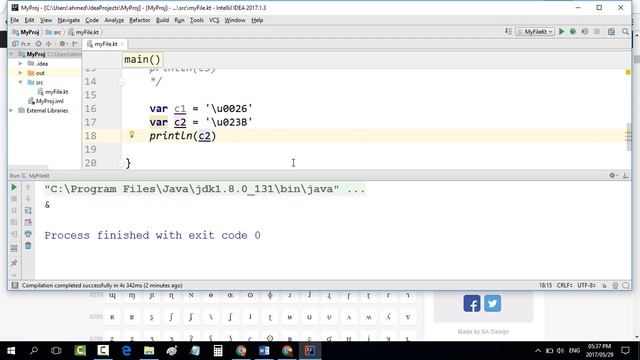Click the Make Project build arrow icon
This screenshot has height=360, width=640.
pyautogui.click(x=508, y=31)
